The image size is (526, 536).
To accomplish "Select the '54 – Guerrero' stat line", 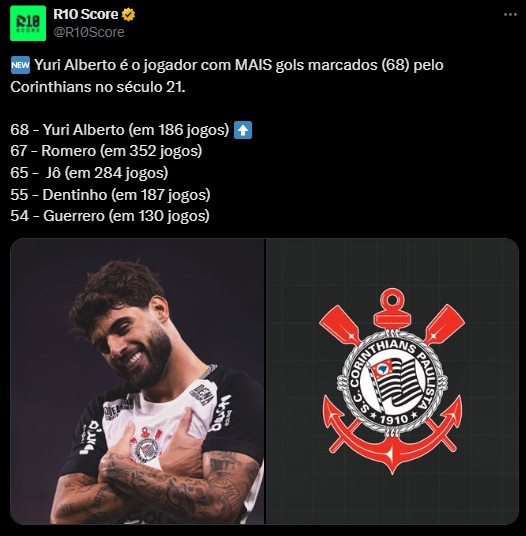I will coord(110,216).
